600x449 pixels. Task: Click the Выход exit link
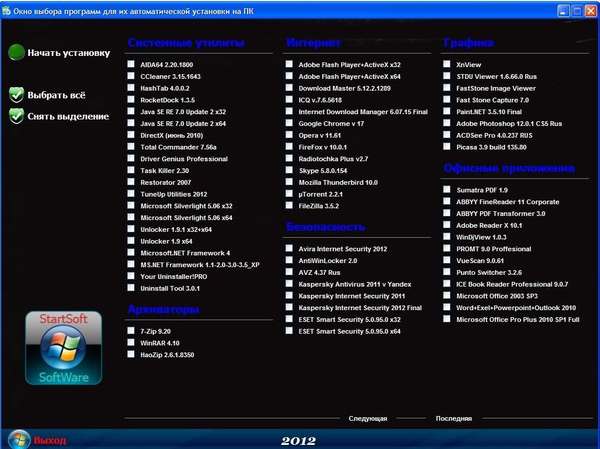(x=50, y=441)
